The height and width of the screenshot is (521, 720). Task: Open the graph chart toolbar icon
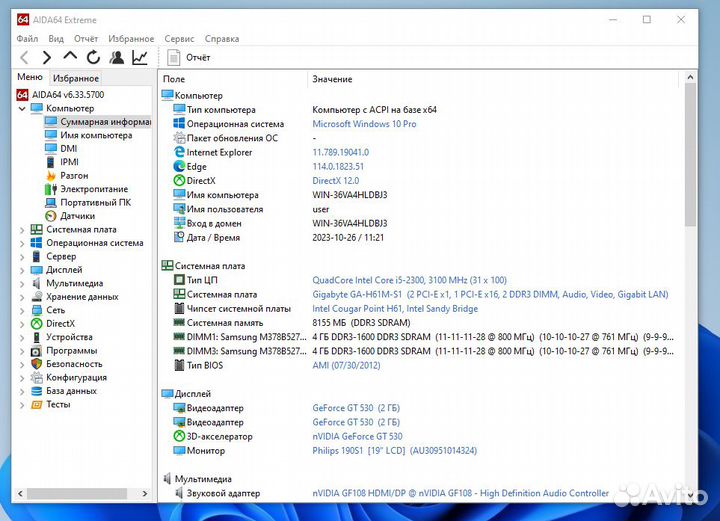140,57
